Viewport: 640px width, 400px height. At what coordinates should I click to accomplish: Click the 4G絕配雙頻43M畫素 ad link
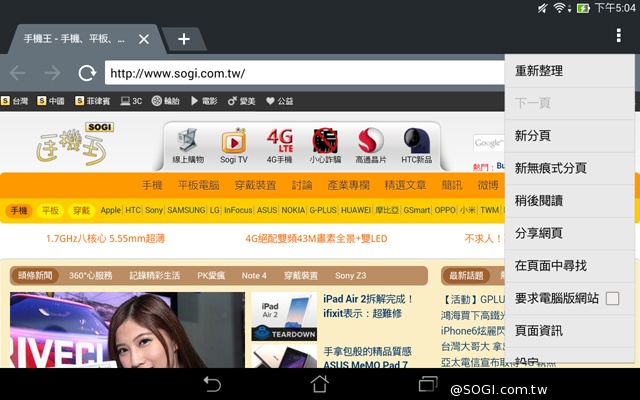(316, 238)
